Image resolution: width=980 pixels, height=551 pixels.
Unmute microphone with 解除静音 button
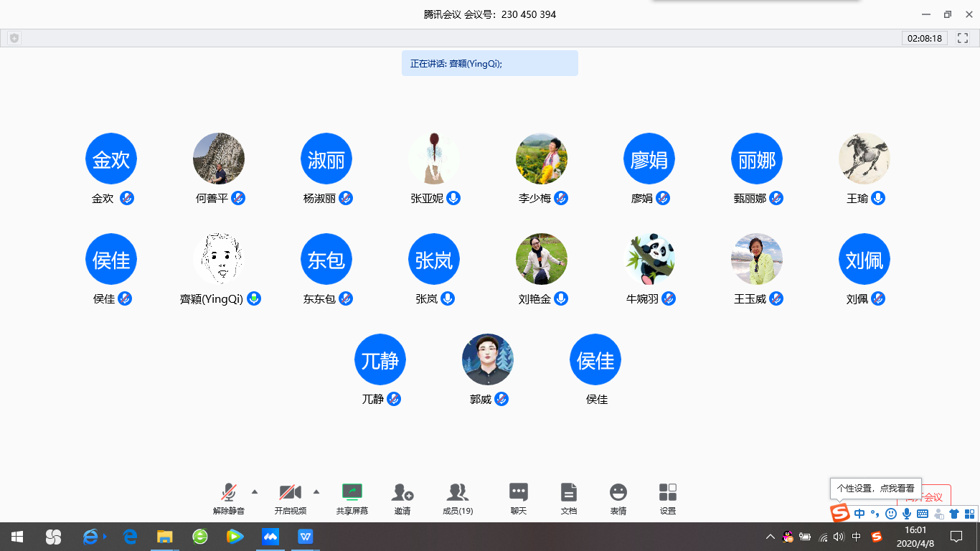tap(228, 493)
